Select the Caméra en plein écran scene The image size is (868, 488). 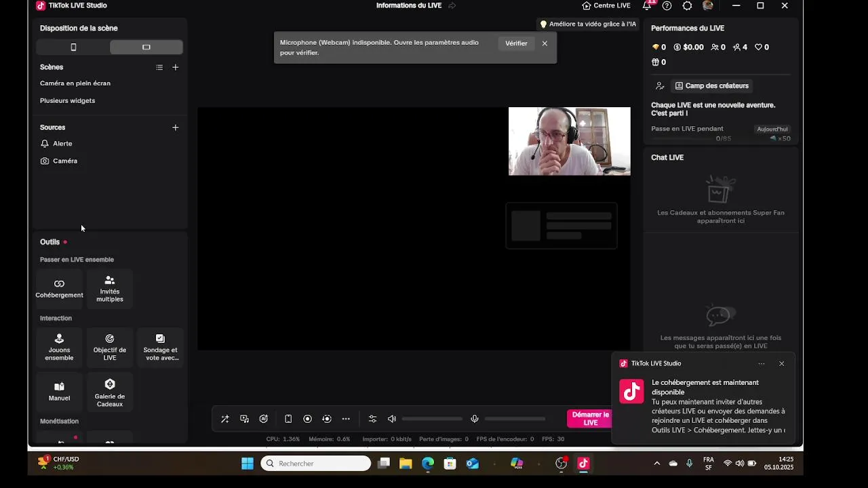coord(75,83)
